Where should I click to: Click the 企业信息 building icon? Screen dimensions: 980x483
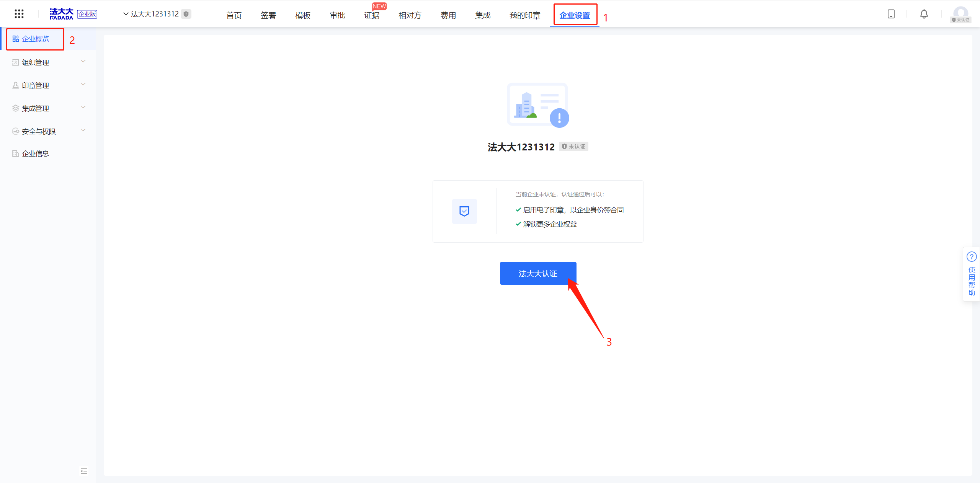click(16, 153)
